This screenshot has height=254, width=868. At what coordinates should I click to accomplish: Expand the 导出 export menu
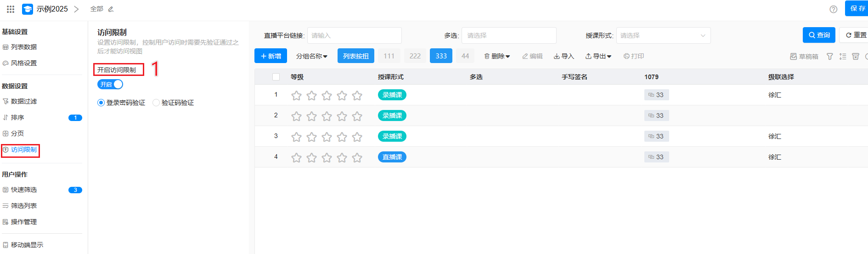(x=598, y=56)
